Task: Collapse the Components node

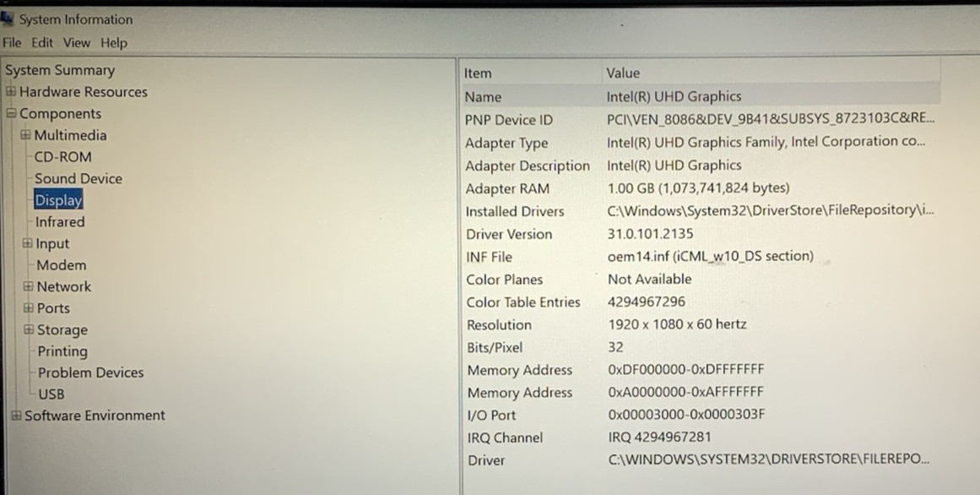Action: pos(11,113)
